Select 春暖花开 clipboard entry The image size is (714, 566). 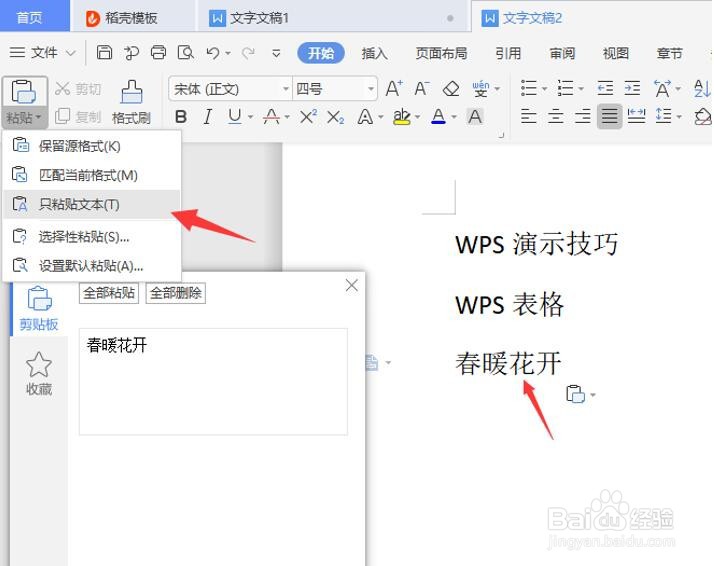[x=213, y=382]
